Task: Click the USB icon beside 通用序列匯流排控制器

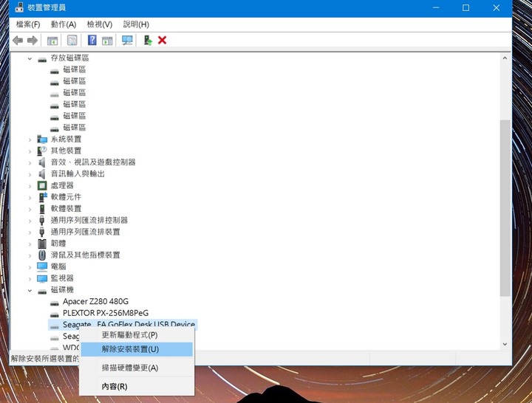Action: (41, 220)
